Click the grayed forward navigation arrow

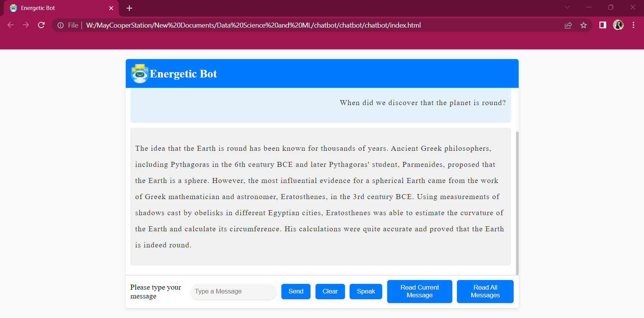click(x=26, y=25)
